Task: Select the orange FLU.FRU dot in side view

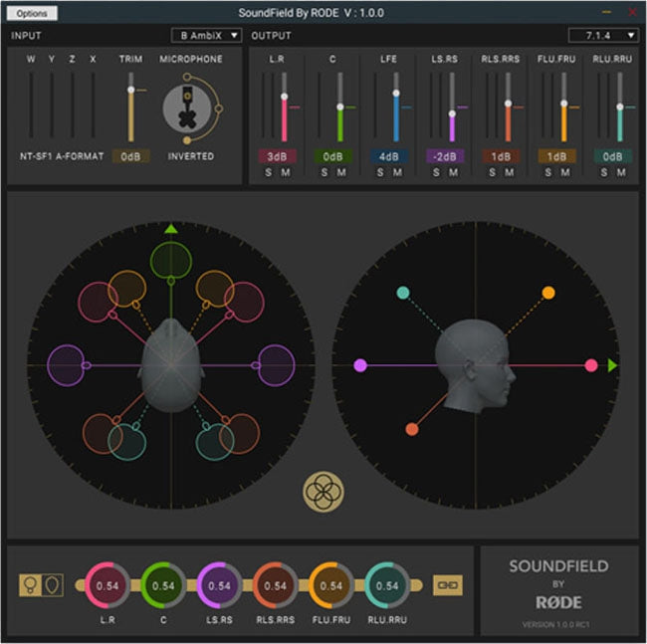Action: click(x=548, y=293)
